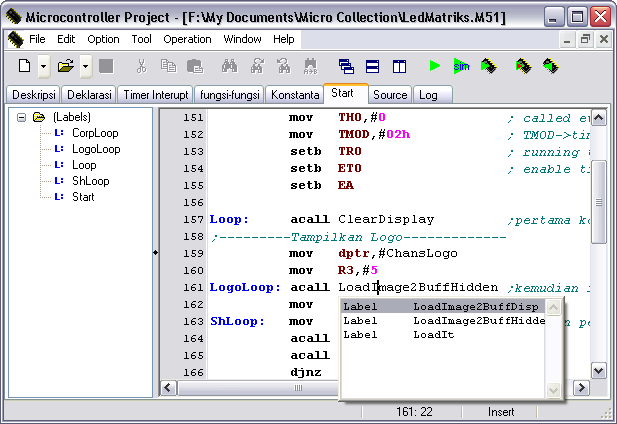
Task: Select Start label in tree
Action: click(x=83, y=197)
